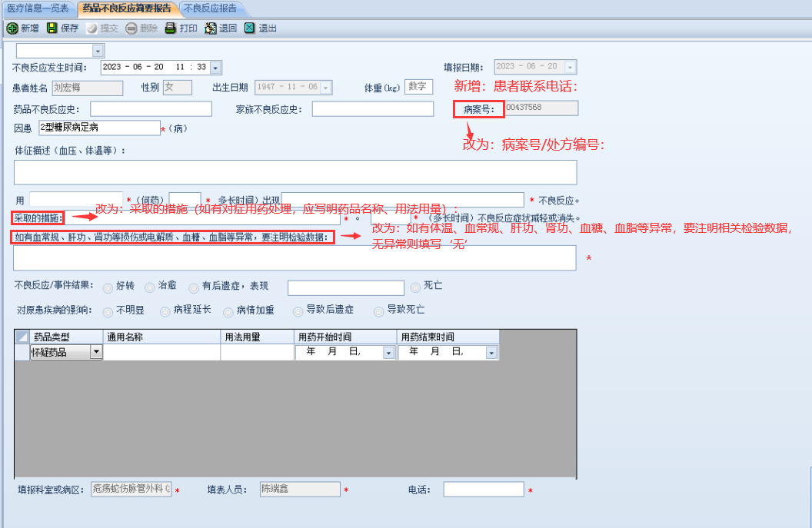812x528 pixels.
Task: Click the 通用名称 column header
Action: tap(162, 337)
